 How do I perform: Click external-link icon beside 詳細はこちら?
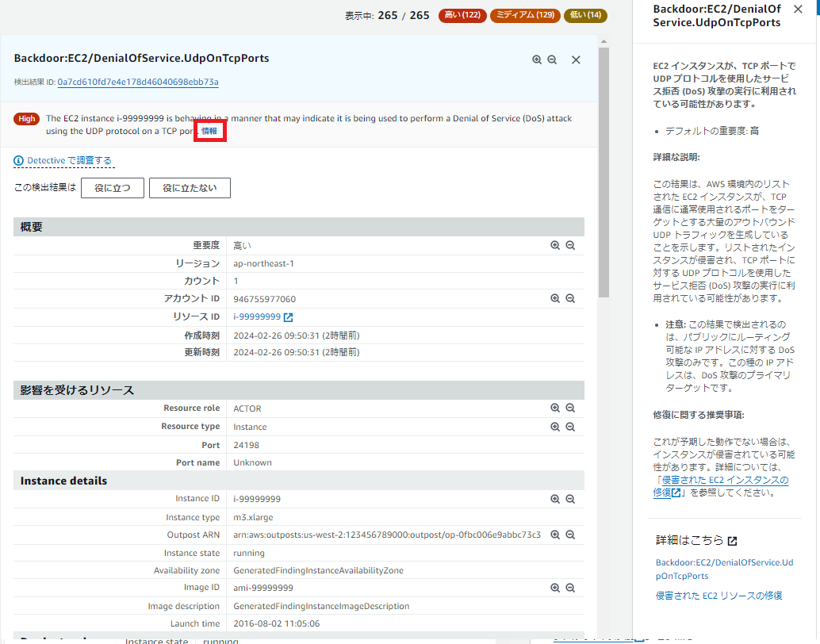(732, 541)
